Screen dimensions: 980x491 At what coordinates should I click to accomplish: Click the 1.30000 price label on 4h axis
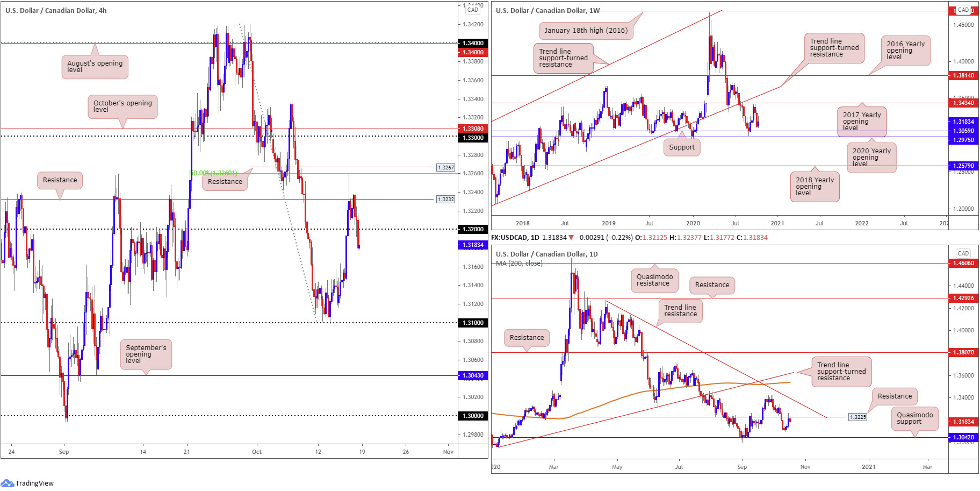pyautogui.click(x=473, y=416)
